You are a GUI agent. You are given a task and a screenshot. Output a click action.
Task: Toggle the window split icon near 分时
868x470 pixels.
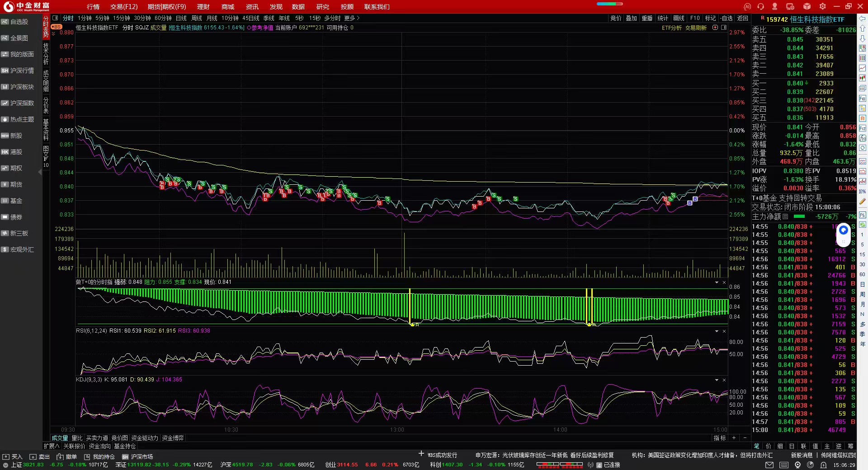pyautogui.click(x=55, y=18)
